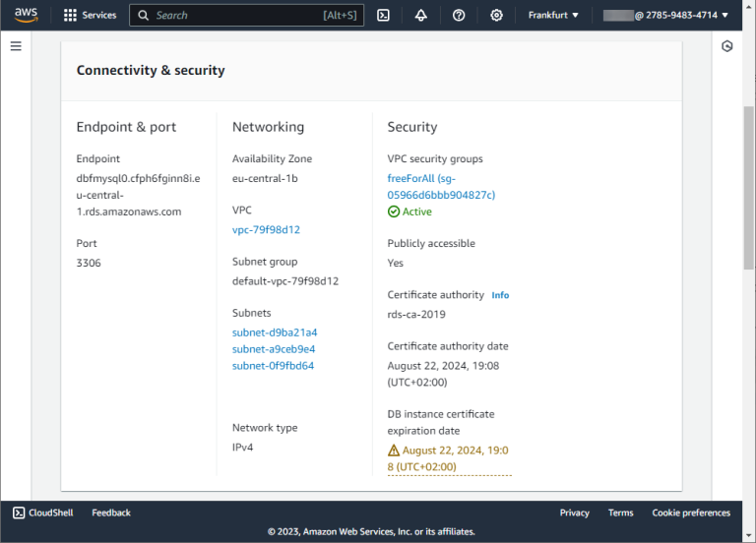
Task: Open the help question mark menu
Action: click(x=459, y=16)
